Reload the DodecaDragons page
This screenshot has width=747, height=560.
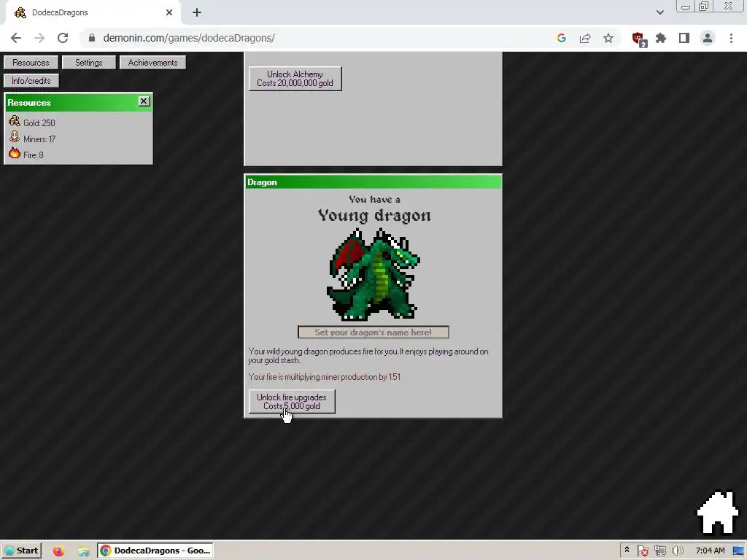63,38
